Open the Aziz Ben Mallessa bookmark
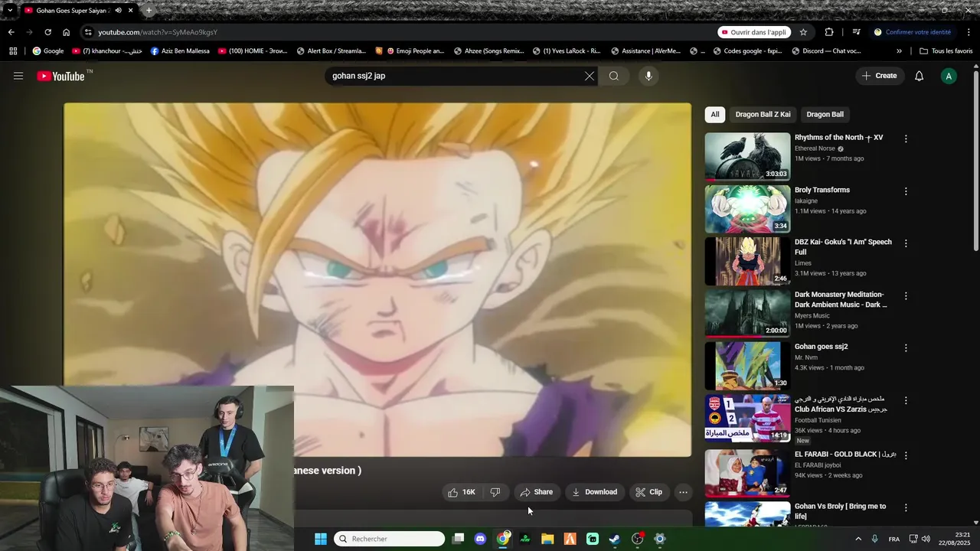 180,51
